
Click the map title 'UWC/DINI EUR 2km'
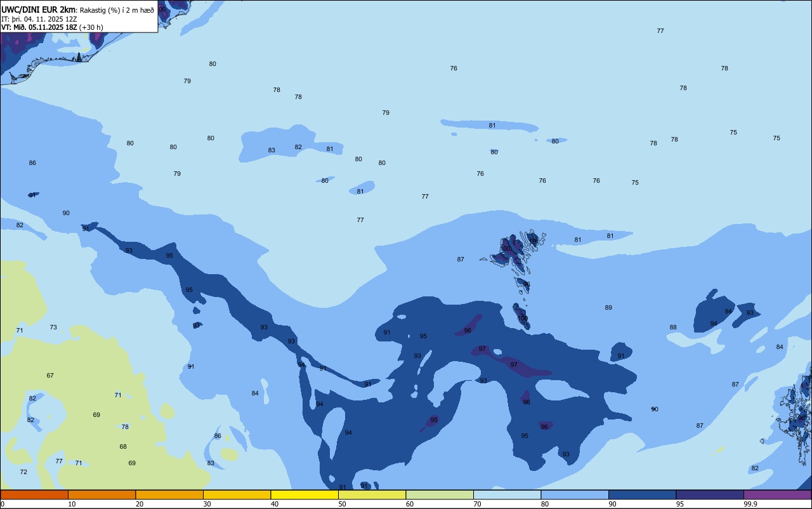tap(39, 10)
